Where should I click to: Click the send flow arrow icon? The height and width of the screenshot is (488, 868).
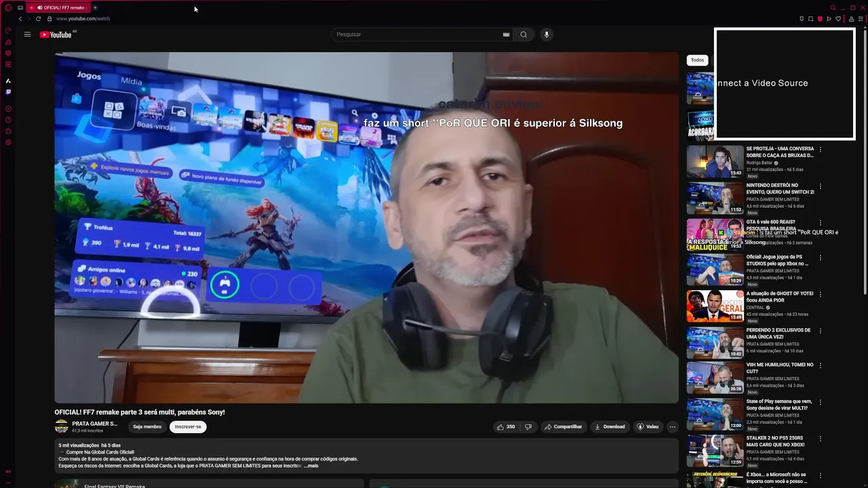[829, 18]
